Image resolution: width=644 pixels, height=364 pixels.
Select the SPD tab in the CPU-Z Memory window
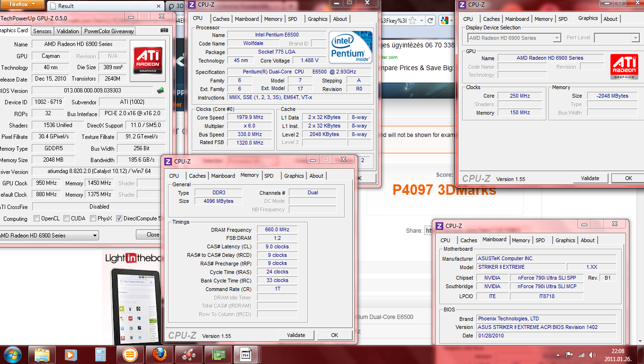(269, 176)
